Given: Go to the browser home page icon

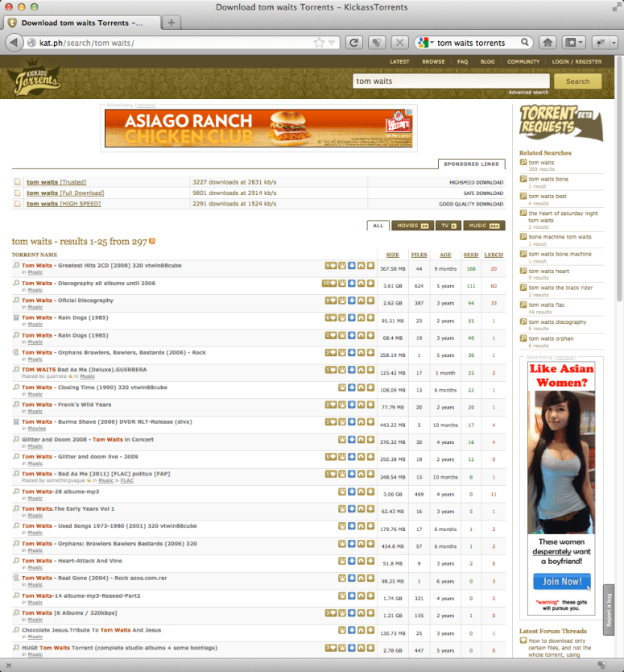Looking at the screenshot, I should click(548, 43).
